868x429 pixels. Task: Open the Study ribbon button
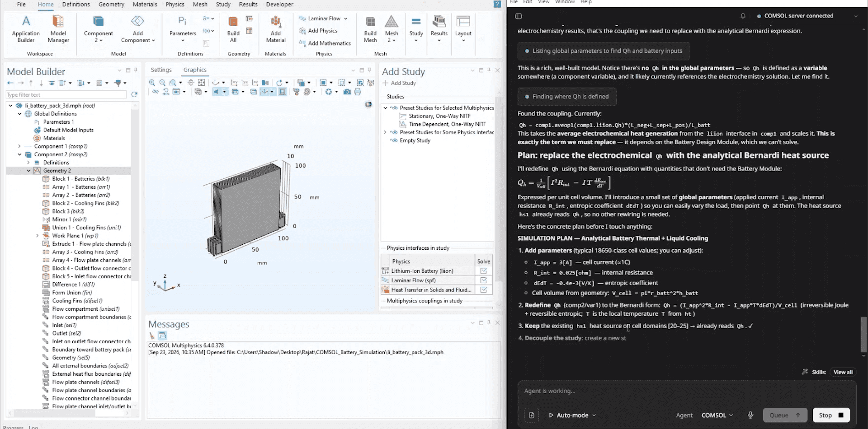tap(416, 29)
